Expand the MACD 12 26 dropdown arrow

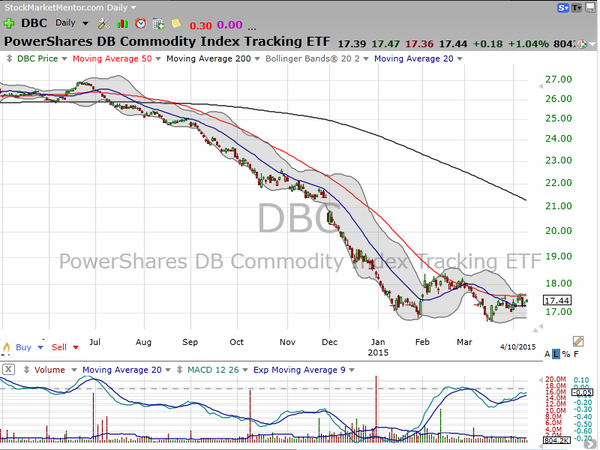245,370
